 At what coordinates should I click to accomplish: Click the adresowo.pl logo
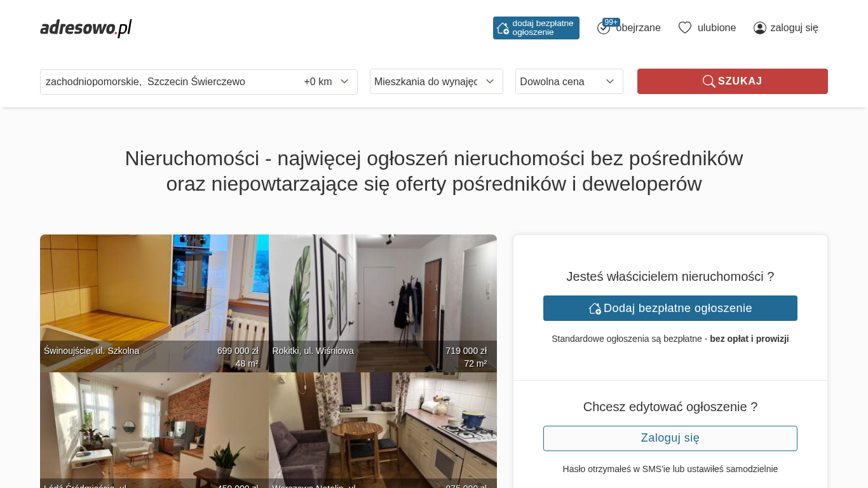86,28
